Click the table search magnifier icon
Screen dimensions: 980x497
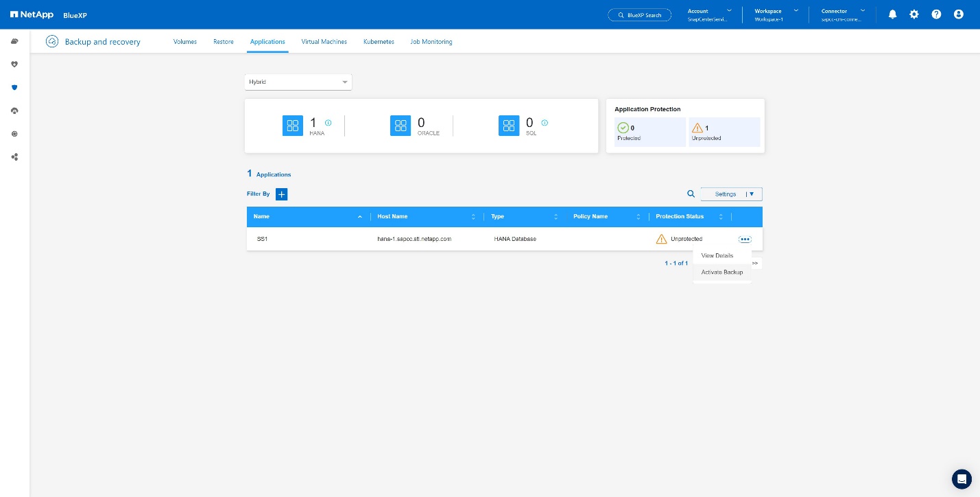point(691,194)
